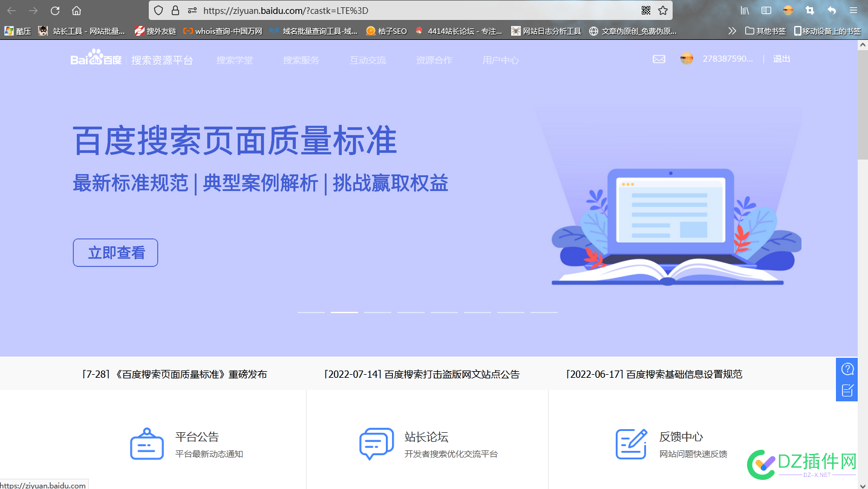Screen dimensions: 868x489
Task: Click the browser forward arrow
Action: coord(33,10)
